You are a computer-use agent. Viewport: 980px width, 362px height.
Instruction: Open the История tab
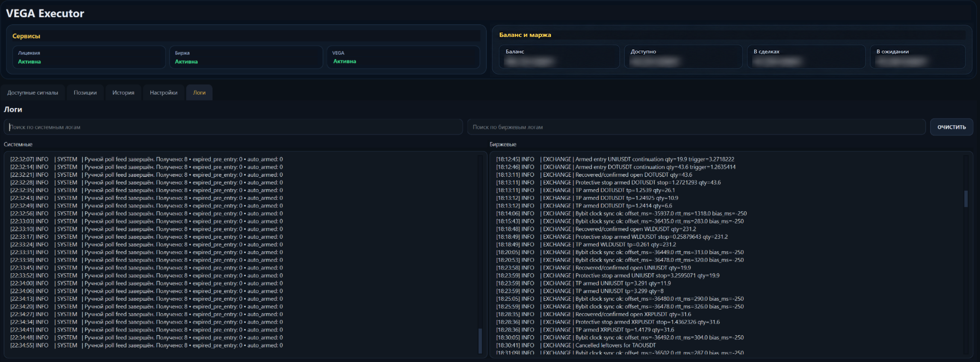123,92
